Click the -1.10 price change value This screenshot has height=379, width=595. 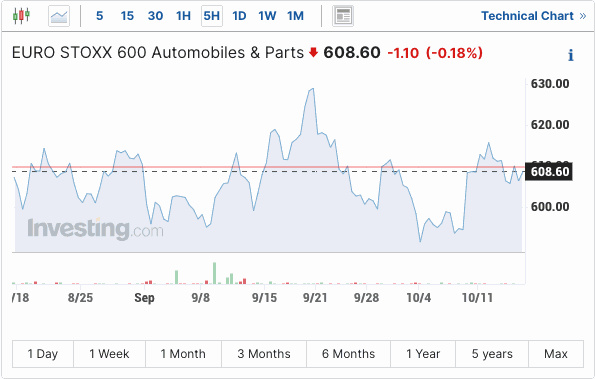click(x=403, y=53)
